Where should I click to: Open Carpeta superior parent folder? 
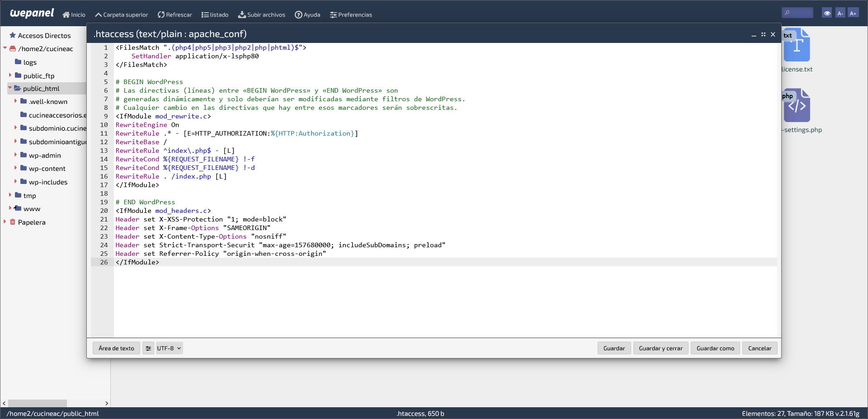pos(121,14)
